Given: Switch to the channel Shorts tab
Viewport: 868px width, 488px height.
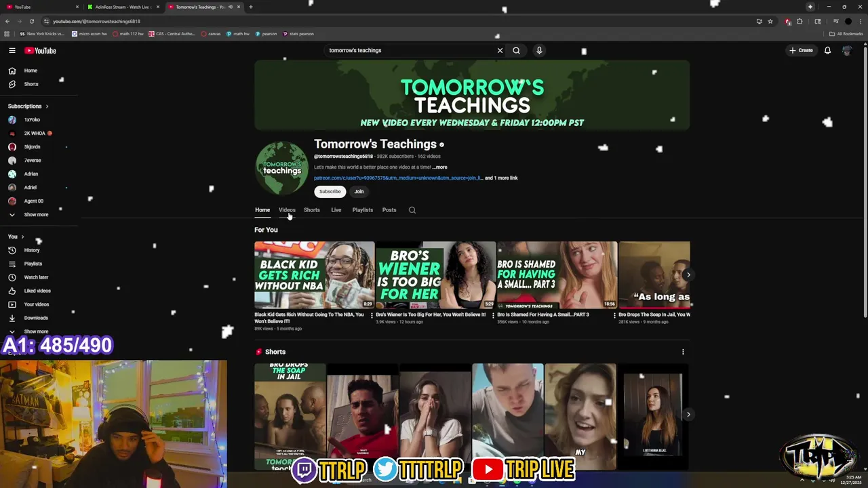Looking at the screenshot, I should point(311,210).
